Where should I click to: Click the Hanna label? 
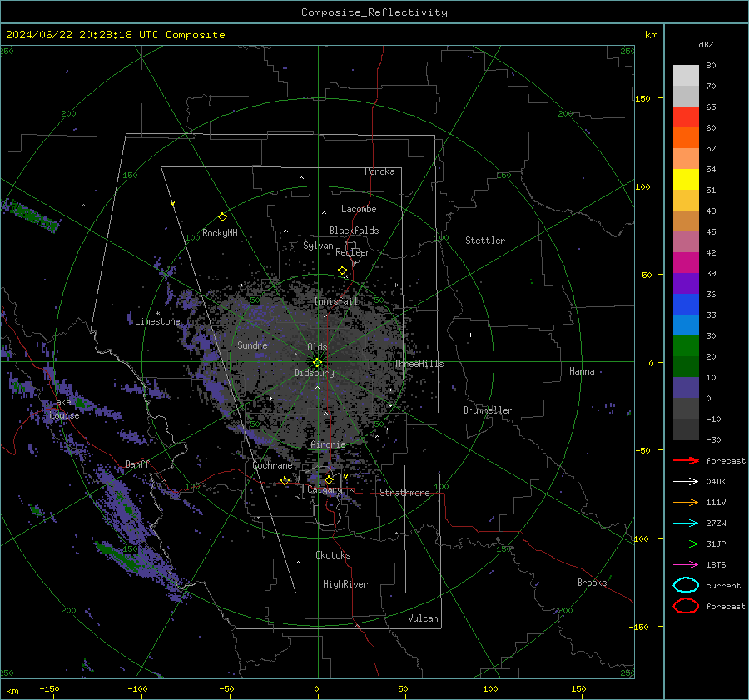click(x=582, y=371)
